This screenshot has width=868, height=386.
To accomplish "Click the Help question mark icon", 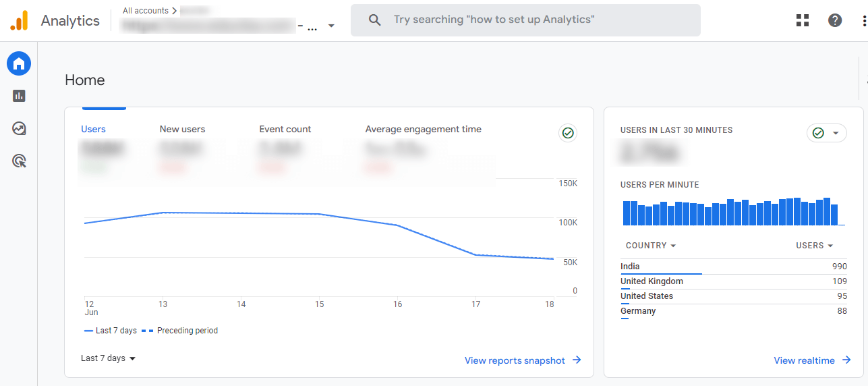I will click(835, 20).
